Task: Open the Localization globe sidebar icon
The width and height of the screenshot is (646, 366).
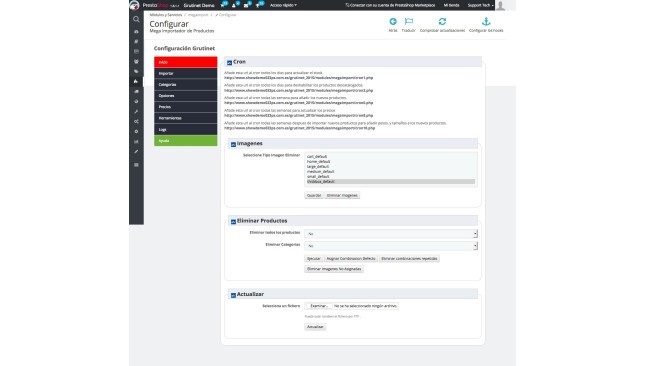Action: (x=136, y=101)
